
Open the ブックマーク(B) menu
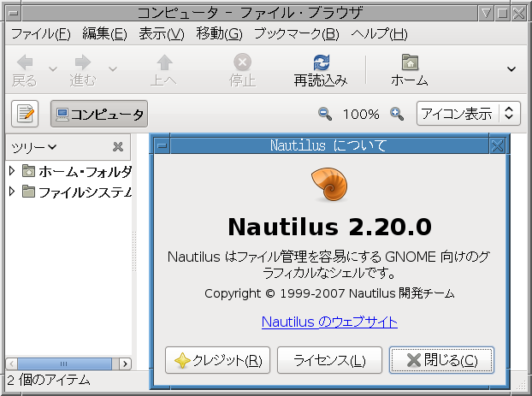pyautogui.click(x=297, y=34)
